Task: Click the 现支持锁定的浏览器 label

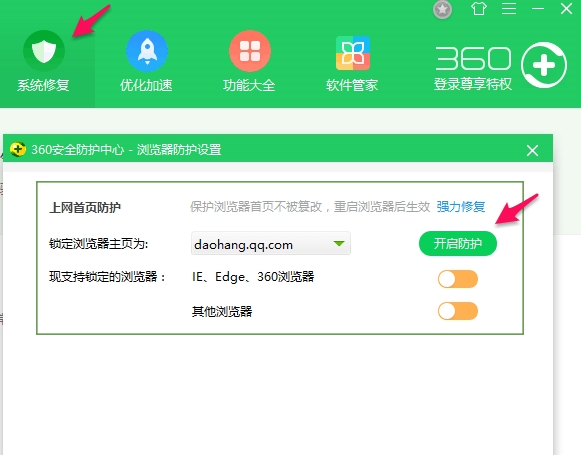Action: 107,276
